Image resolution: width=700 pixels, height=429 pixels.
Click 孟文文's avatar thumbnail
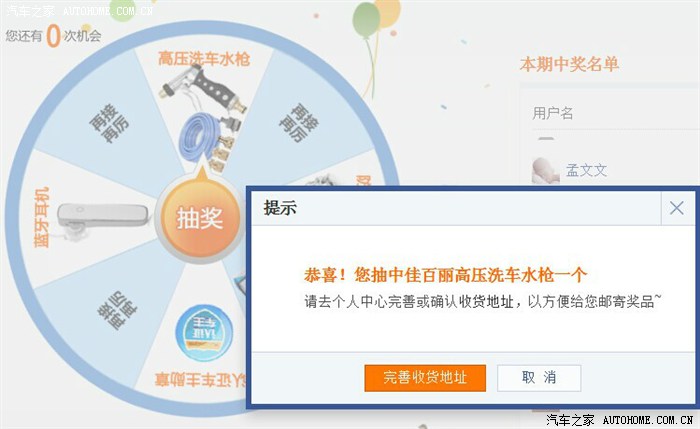(x=546, y=171)
